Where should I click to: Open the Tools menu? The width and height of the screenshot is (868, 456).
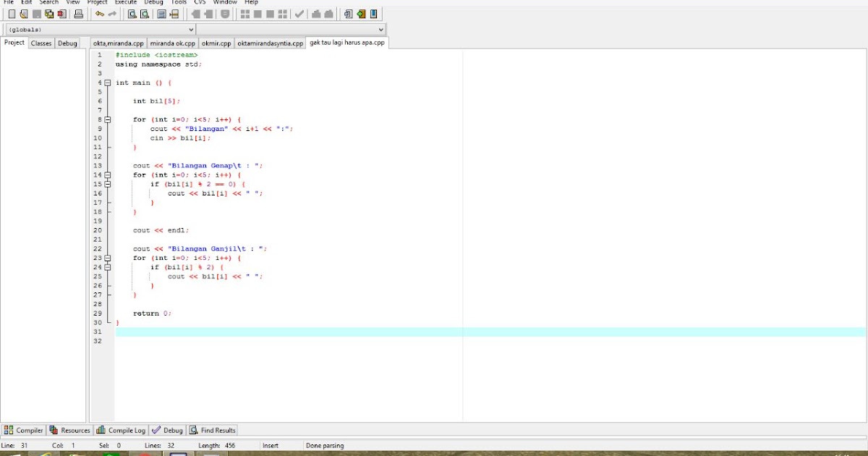179,2
